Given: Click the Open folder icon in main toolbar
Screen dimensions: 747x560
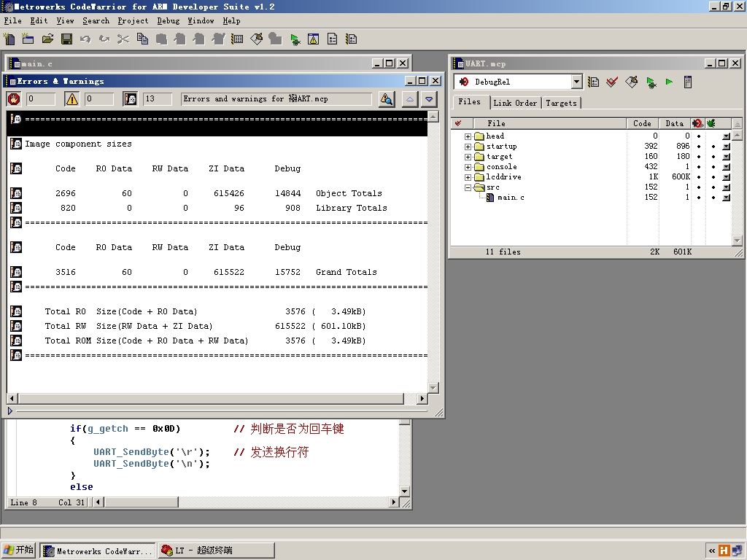Looking at the screenshot, I should click(47, 39).
